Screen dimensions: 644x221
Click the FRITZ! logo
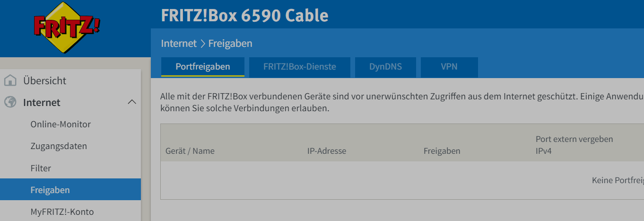coord(66,27)
